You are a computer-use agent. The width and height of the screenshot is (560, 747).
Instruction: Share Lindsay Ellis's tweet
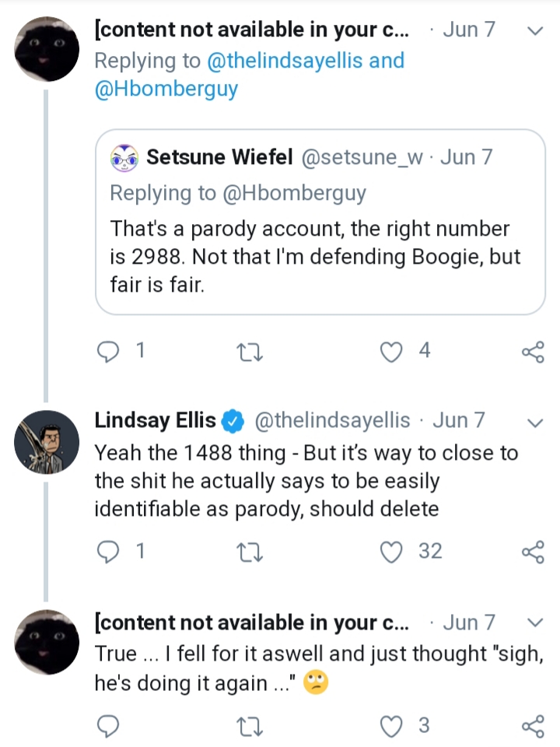coord(533,552)
